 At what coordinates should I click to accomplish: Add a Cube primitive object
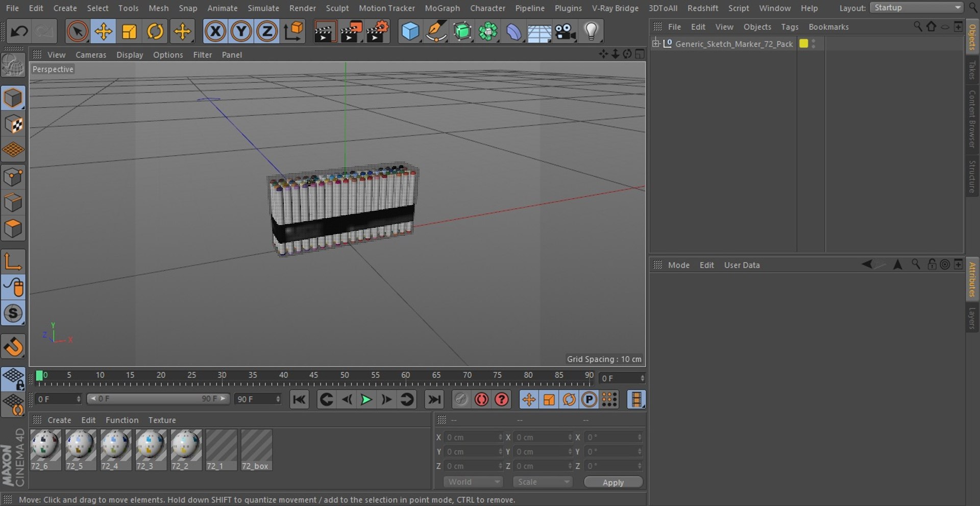pos(410,32)
